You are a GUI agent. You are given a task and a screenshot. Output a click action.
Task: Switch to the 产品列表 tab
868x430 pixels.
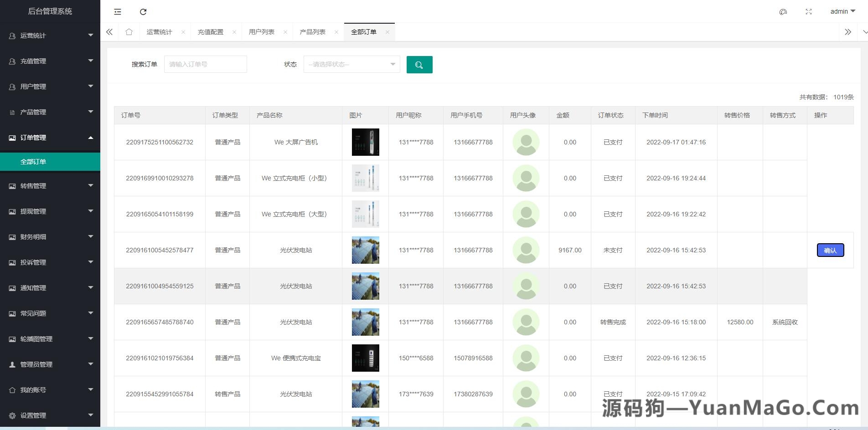pyautogui.click(x=313, y=32)
